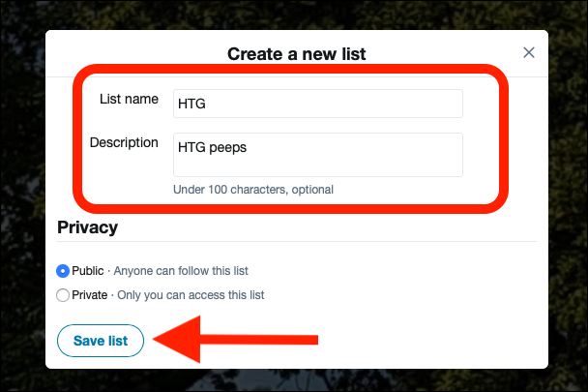Click the "Create a new list" heading
This screenshot has height=392, width=588.
(x=297, y=53)
